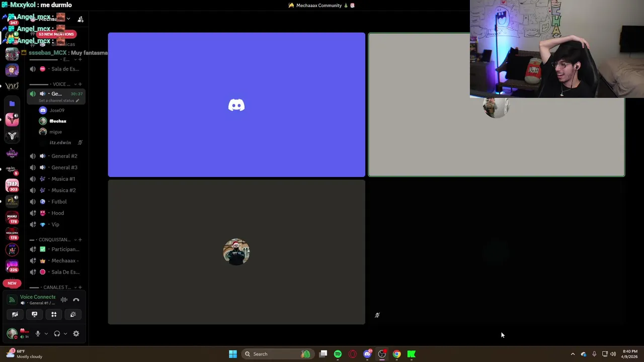
Task: Open Kick app from taskbar
Action: [412, 354]
